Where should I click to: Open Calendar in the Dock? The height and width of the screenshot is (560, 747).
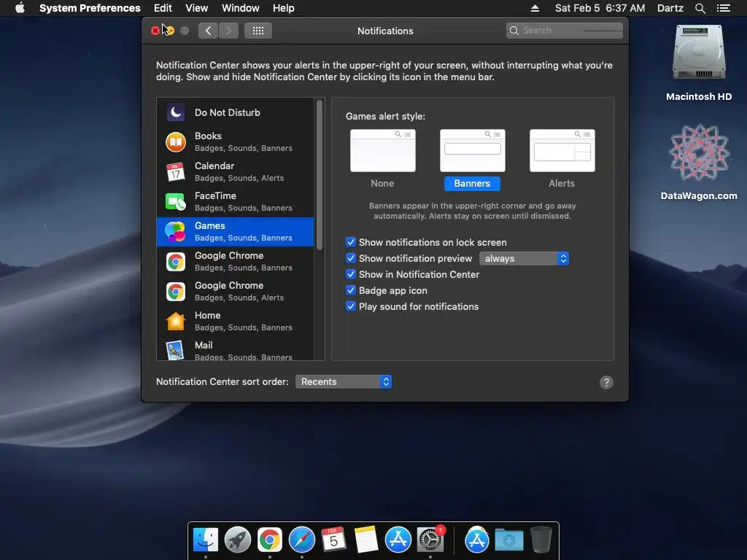point(333,540)
